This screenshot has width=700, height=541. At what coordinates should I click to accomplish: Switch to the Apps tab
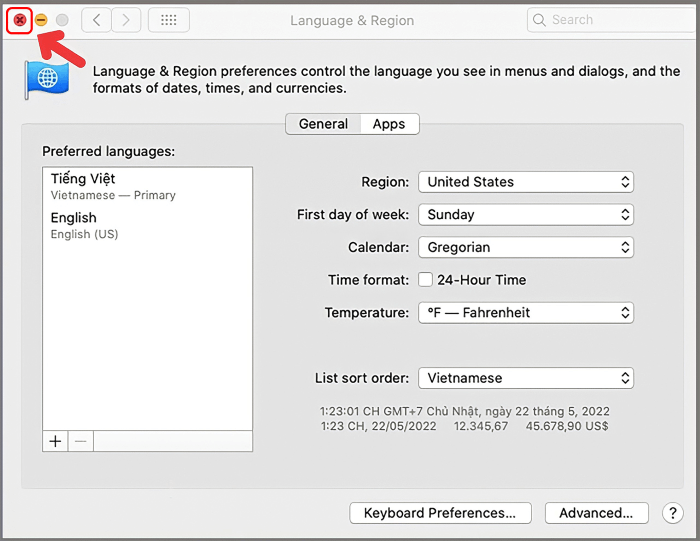click(389, 124)
